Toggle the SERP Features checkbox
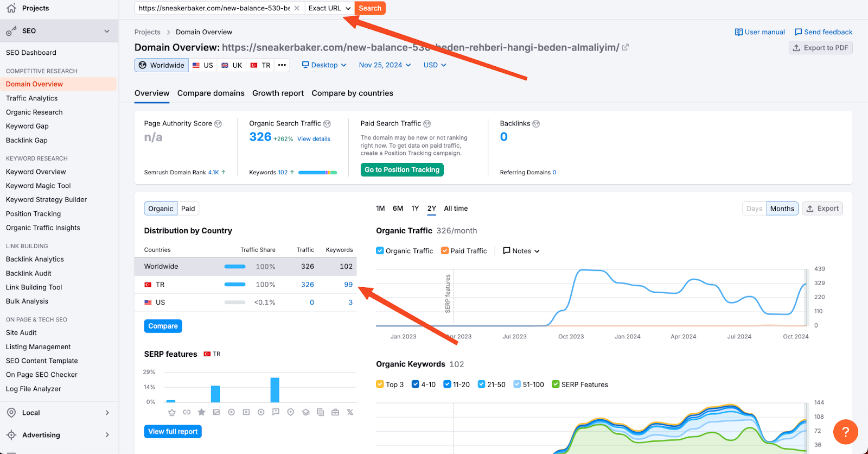The image size is (868, 454). pyautogui.click(x=556, y=384)
